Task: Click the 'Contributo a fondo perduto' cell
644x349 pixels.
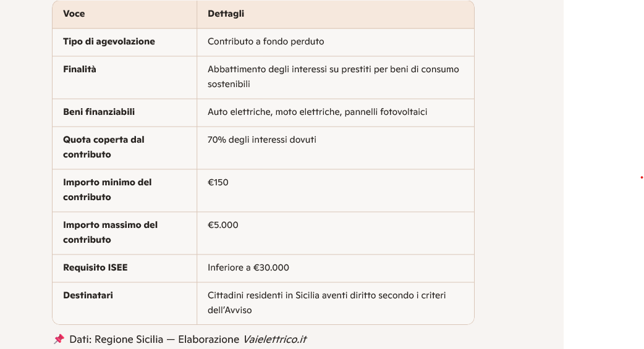Action: [x=266, y=41]
